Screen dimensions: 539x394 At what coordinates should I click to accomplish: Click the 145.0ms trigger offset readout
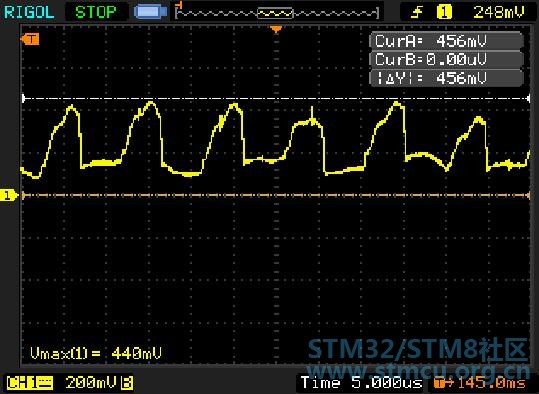point(492,383)
